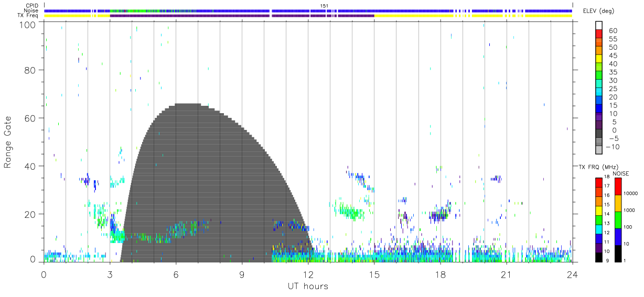Click the 'Noise' row label at top left
Image resolution: width=644 pixels, height=297 pixels.
pyautogui.click(x=31, y=10)
